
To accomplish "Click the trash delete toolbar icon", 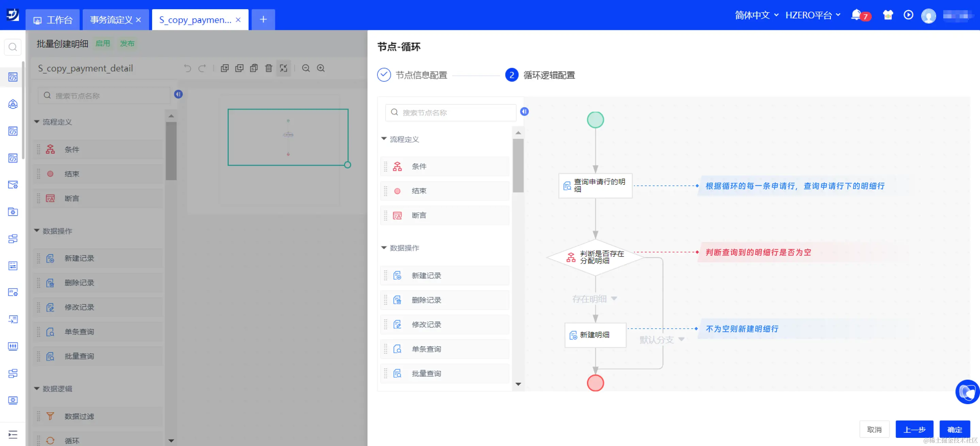I will tap(268, 68).
